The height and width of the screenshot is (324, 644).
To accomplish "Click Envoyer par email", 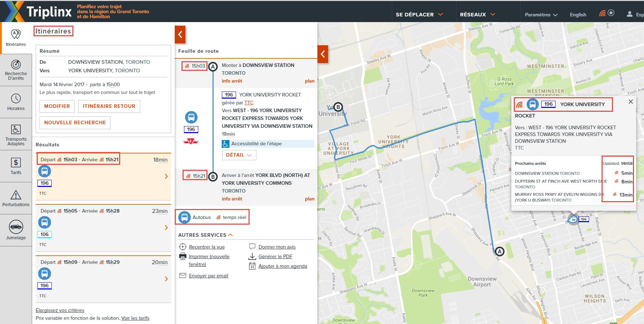I will click(209, 276).
